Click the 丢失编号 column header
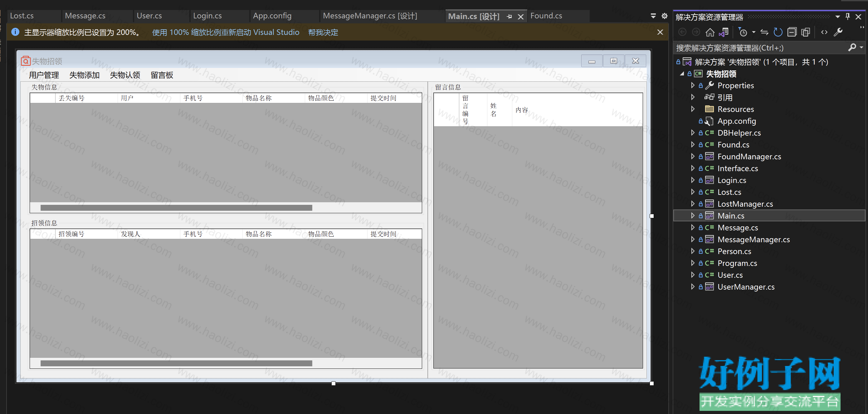 pos(86,98)
